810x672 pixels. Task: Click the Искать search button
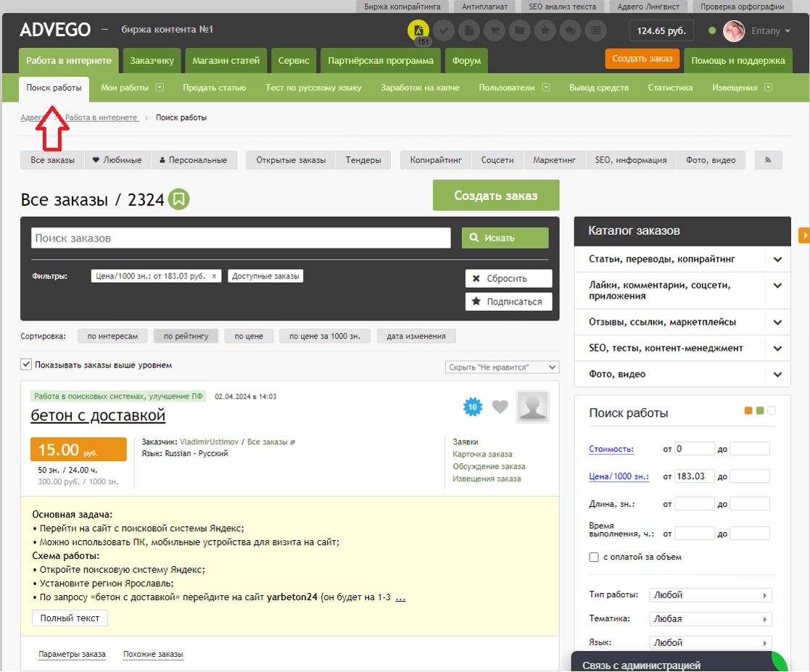tap(505, 238)
